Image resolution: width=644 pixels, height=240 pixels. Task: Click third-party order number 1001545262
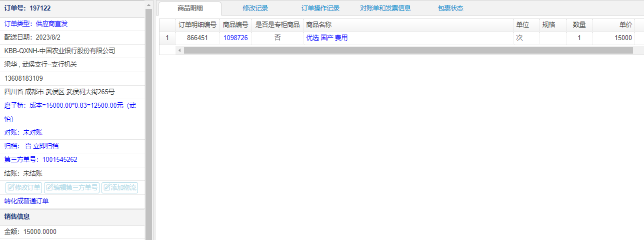pyautogui.click(x=60, y=159)
